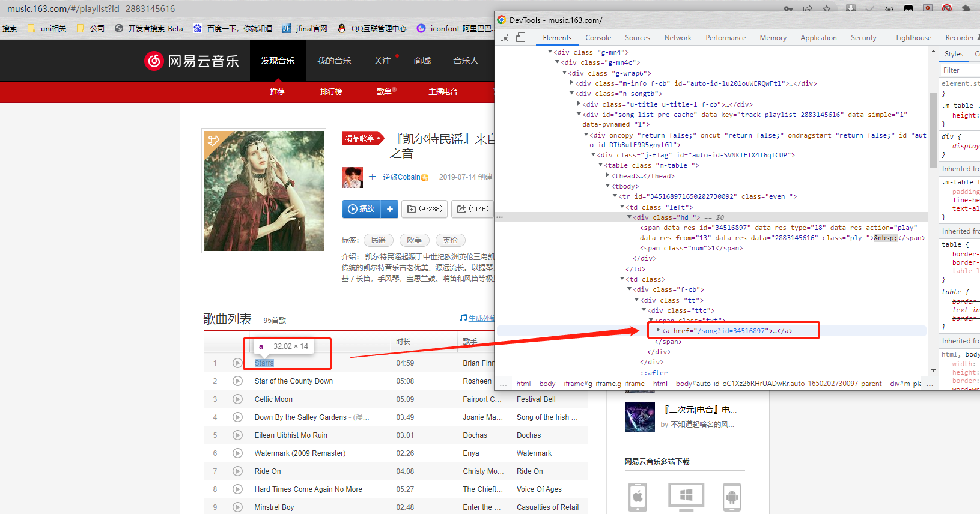Image resolution: width=980 pixels, height=514 pixels.
Task: Play song Eilean Uibhist Mo Ruin
Action: coord(237,435)
